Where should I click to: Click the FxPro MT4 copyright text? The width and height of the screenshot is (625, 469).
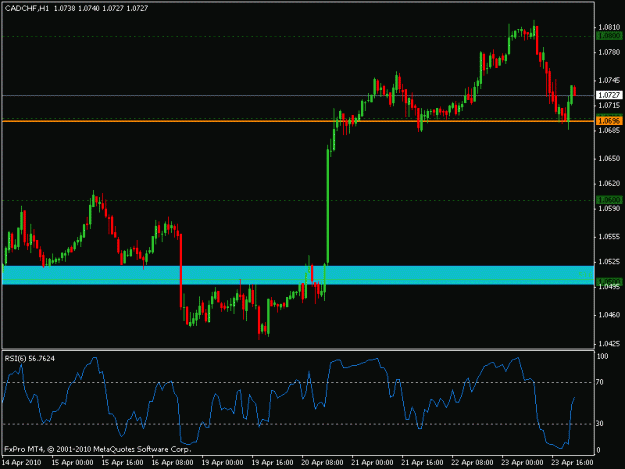[98, 449]
